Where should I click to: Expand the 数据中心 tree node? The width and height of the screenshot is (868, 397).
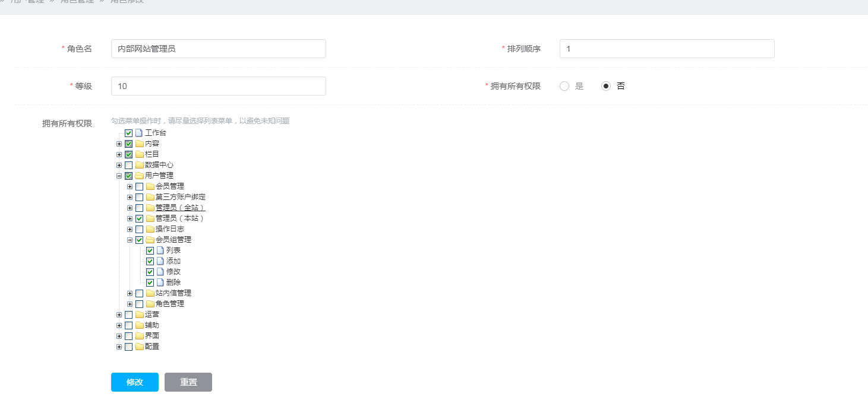pos(119,165)
